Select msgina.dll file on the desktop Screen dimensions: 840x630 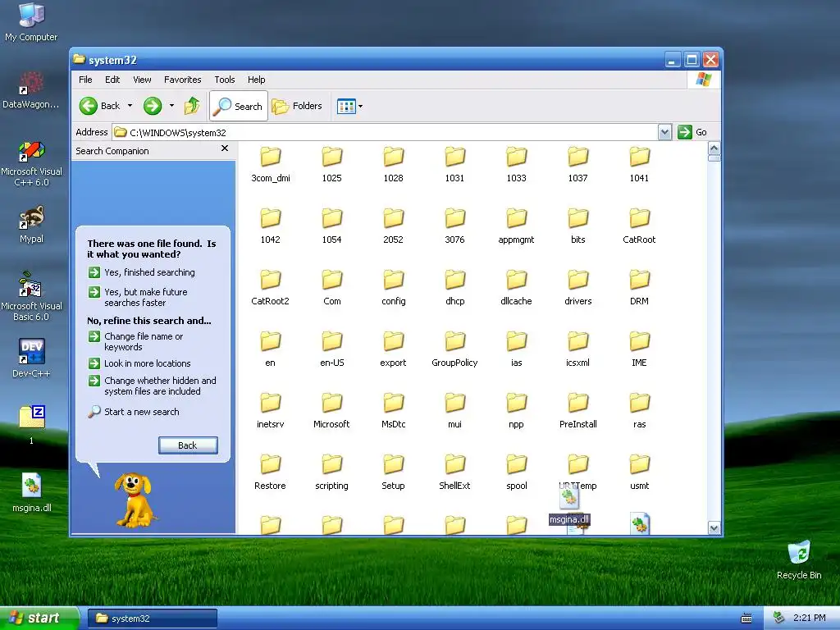(32, 492)
